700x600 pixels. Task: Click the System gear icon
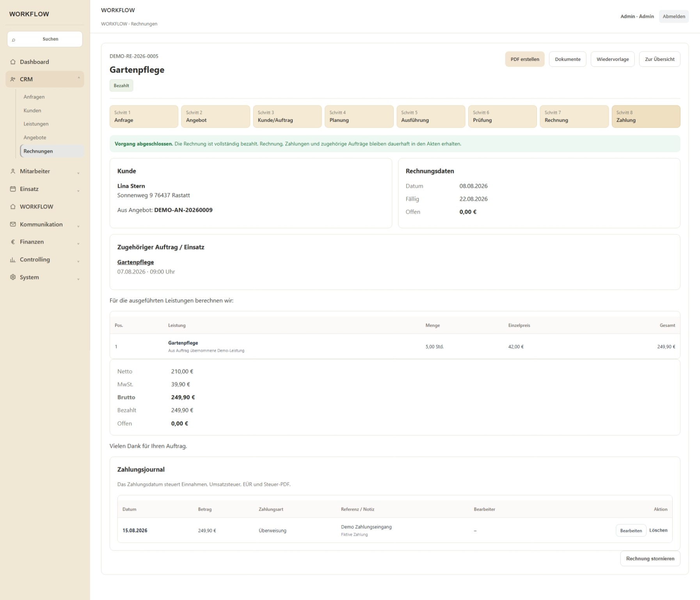[x=13, y=277]
